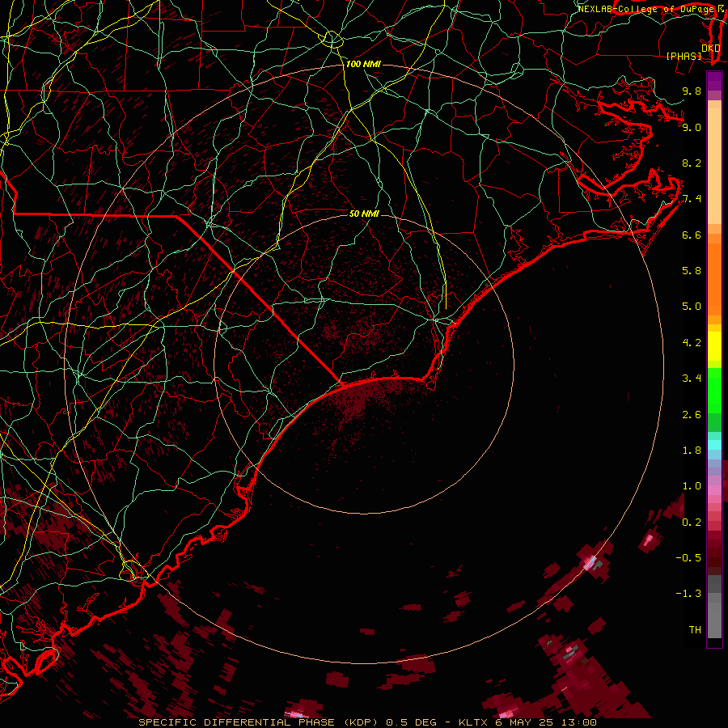Click the bright green segment of color bar
Viewport: 728px width, 728px height.
714,390
